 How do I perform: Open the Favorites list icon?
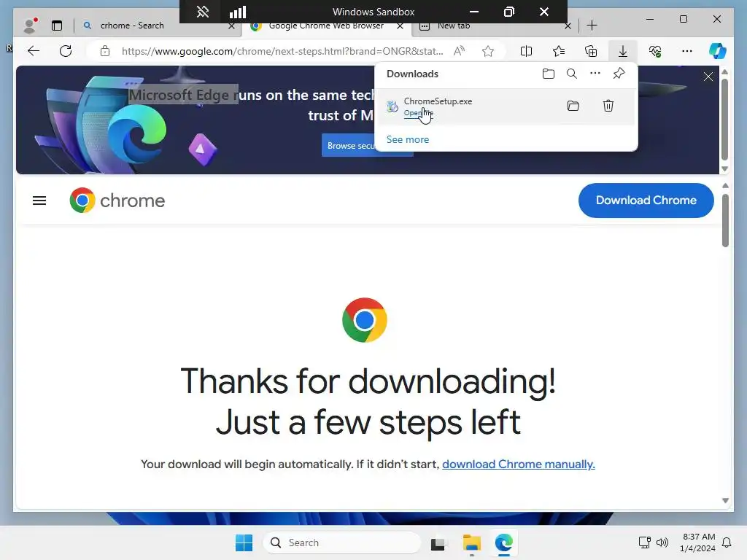559,51
